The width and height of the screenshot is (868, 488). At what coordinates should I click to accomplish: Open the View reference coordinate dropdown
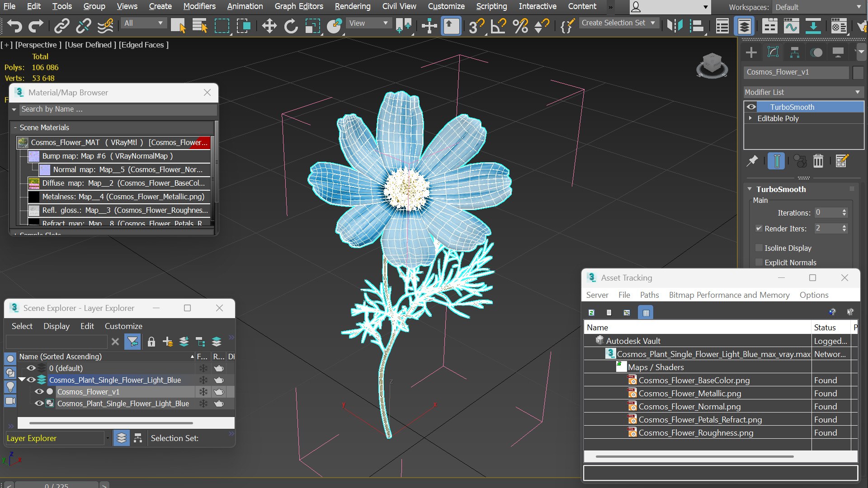(x=368, y=23)
